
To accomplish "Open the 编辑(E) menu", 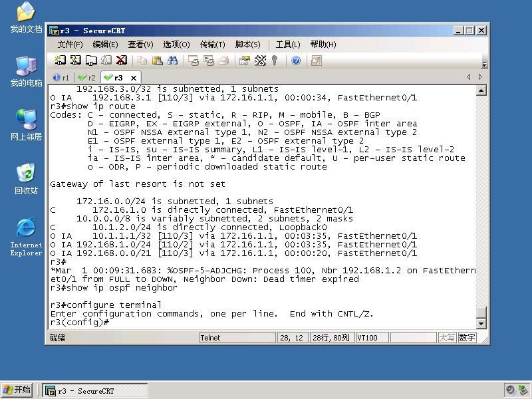I will pos(105,45).
